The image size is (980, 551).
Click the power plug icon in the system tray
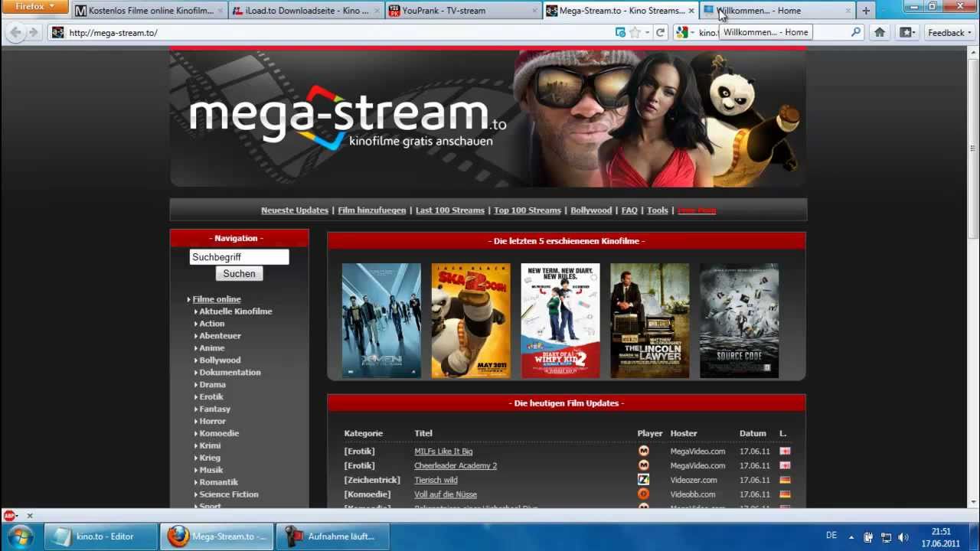pos(868,537)
